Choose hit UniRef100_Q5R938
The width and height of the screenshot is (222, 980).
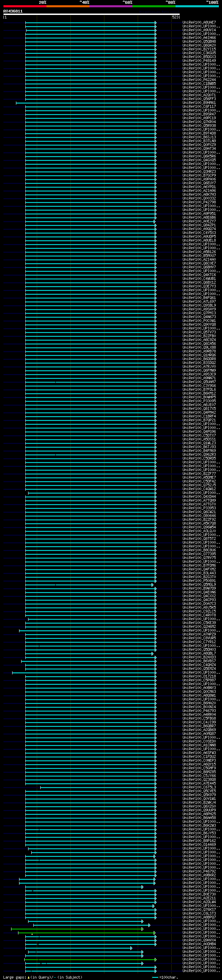click(199, 125)
